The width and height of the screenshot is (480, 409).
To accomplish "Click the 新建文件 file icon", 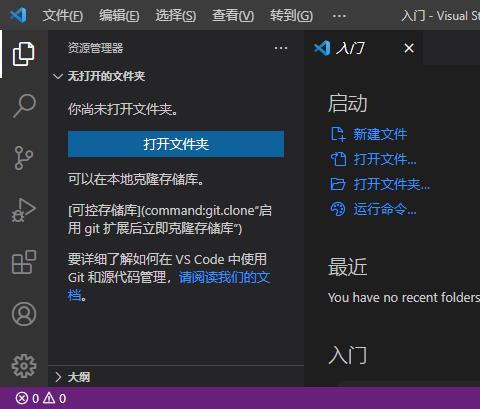I will pos(338,134).
